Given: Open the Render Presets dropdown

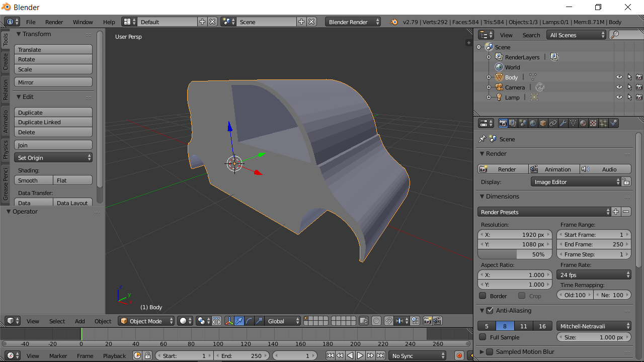Looking at the screenshot, I should (544, 212).
